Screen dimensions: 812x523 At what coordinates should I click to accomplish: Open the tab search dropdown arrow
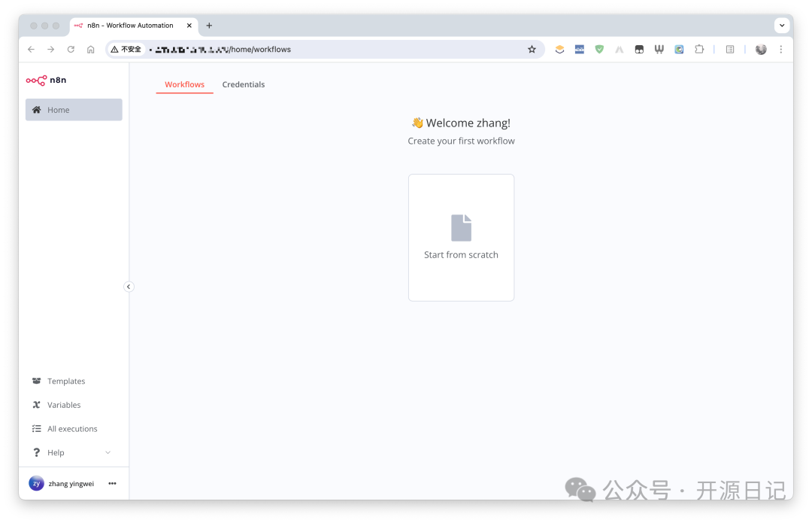point(782,26)
